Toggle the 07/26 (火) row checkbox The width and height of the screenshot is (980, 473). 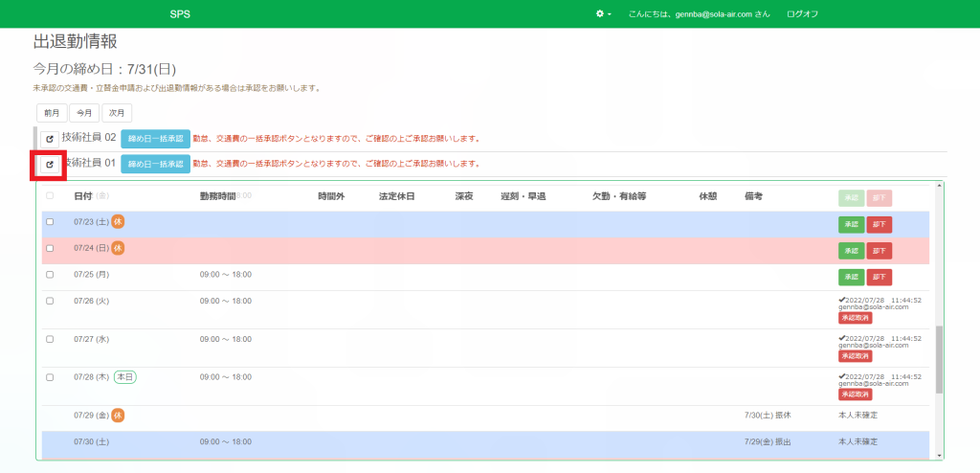click(x=50, y=301)
